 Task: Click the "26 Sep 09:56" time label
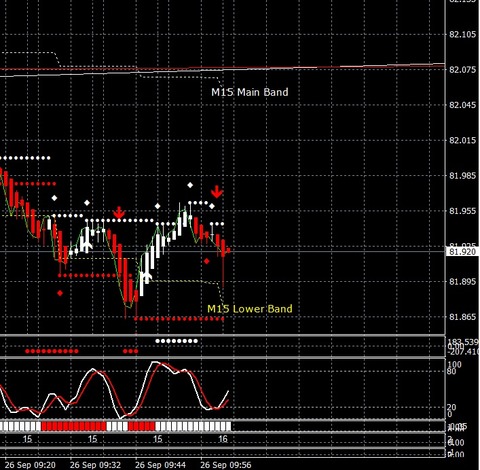226,465
